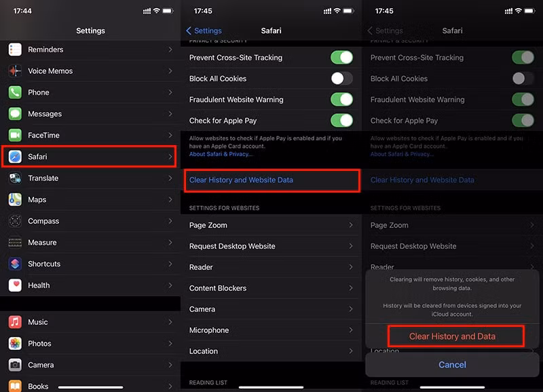
Task: Tap the Voice Memos app icon
Action: 15,71
